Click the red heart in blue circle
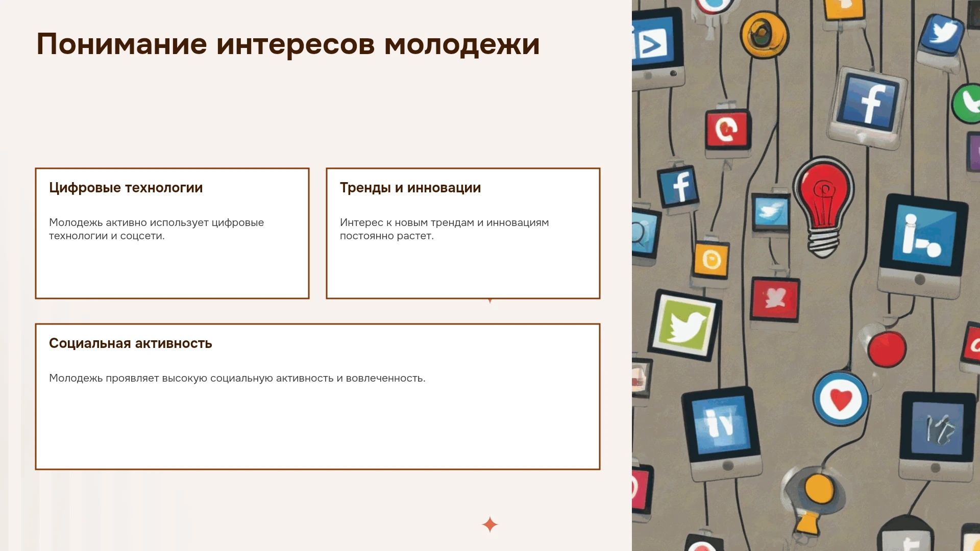The height and width of the screenshot is (551, 980). pyautogui.click(x=841, y=398)
